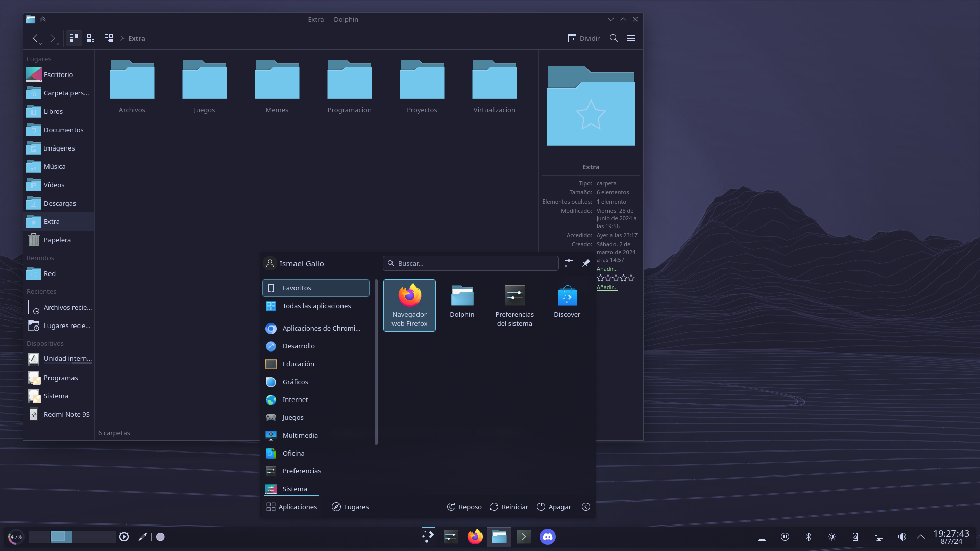980x551 pixels.
Task: Open the Juegos folder in Dolphin
Action: click(205, 87)
